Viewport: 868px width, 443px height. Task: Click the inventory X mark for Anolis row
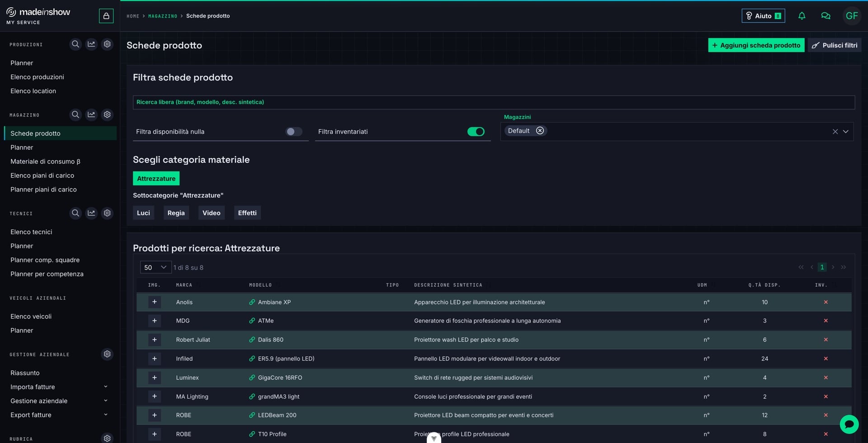(x=826, y=302)
